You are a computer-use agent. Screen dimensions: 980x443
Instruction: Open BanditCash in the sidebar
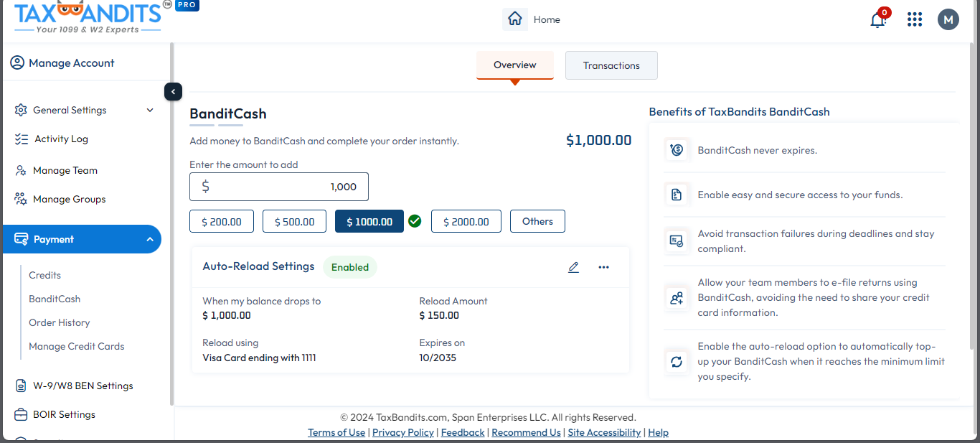click(55, 299)
